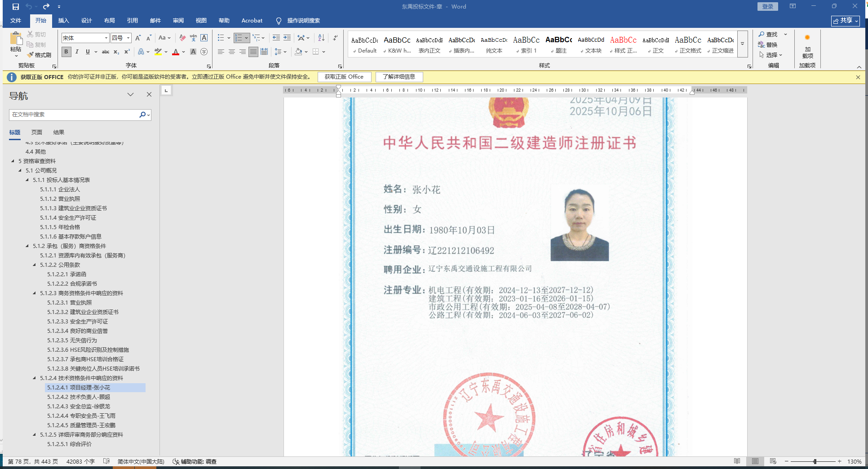Viewport: 868px width, 469px height.
Task: Apply the 题注 style from the styles gallery
Action: [558, 44]
